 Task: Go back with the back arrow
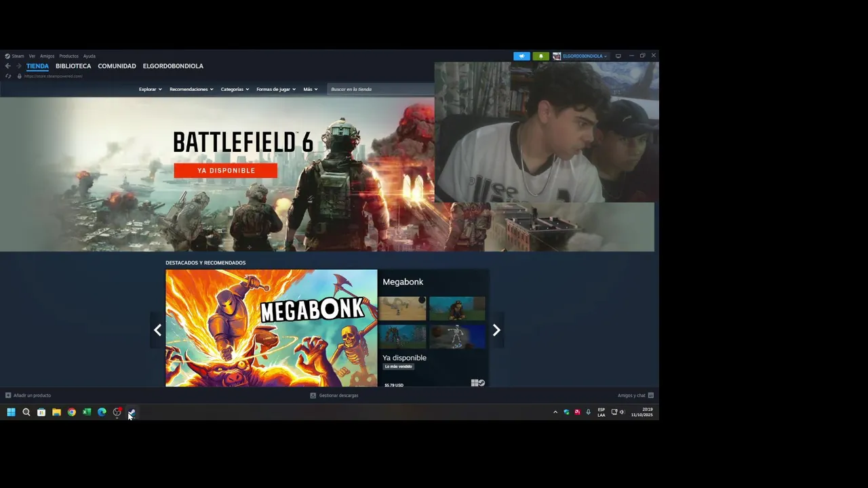tap(8, 66)
